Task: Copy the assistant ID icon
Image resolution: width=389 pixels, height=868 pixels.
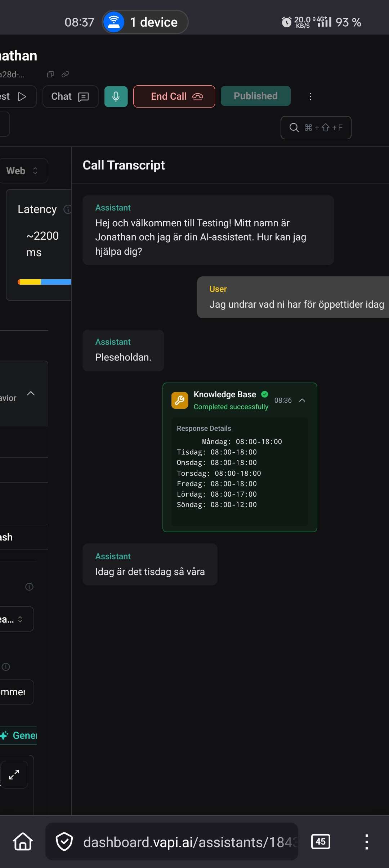Action: pos(50,74)
